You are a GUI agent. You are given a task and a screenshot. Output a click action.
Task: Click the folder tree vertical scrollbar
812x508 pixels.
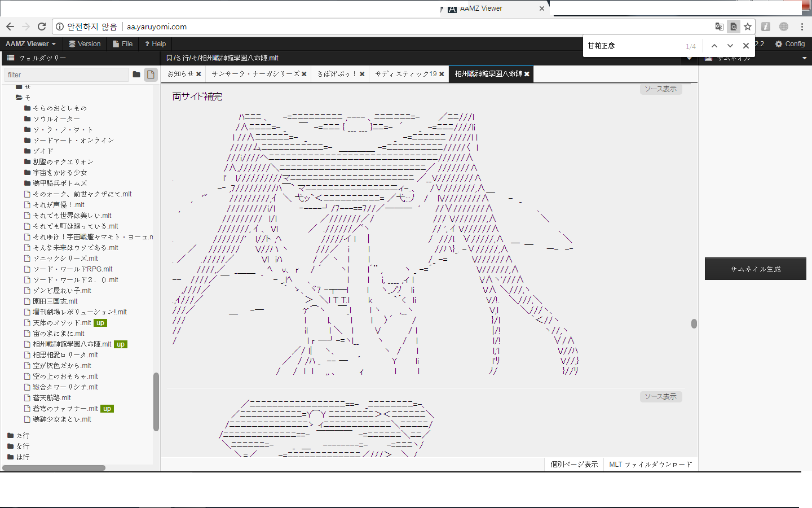coord(156,401)
